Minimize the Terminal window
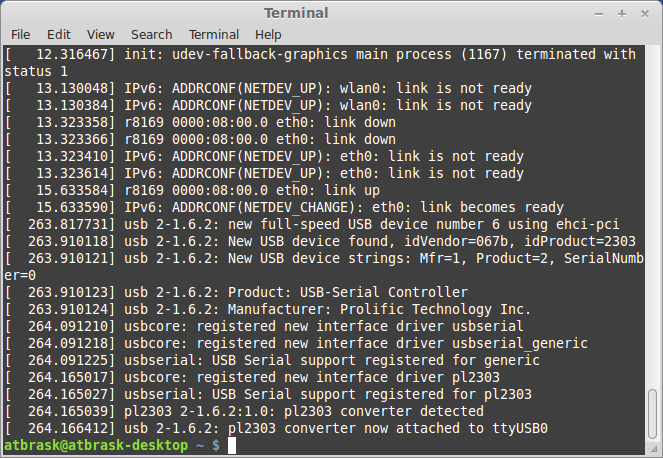663x458 pixels. pyautogui.click(x=599, y=14)
